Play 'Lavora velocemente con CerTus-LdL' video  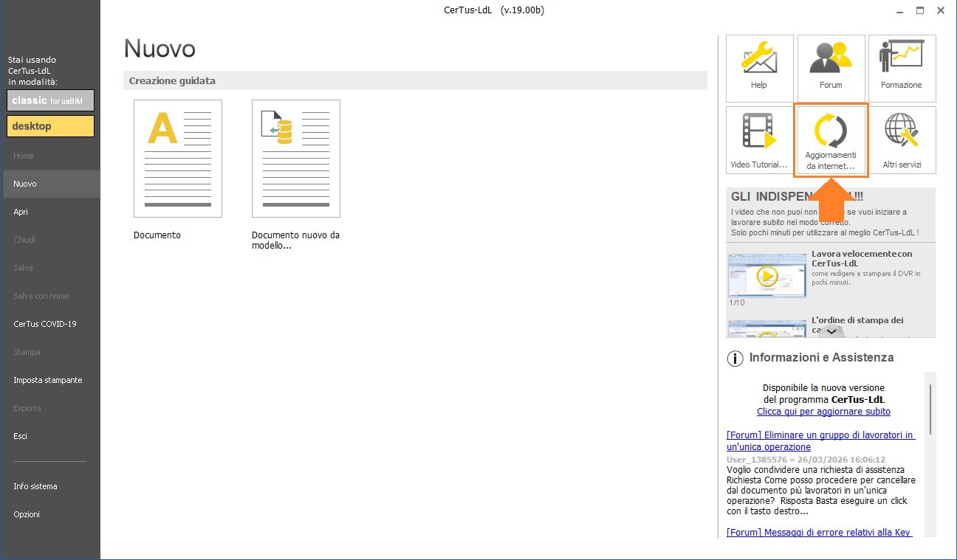point(766,276)
